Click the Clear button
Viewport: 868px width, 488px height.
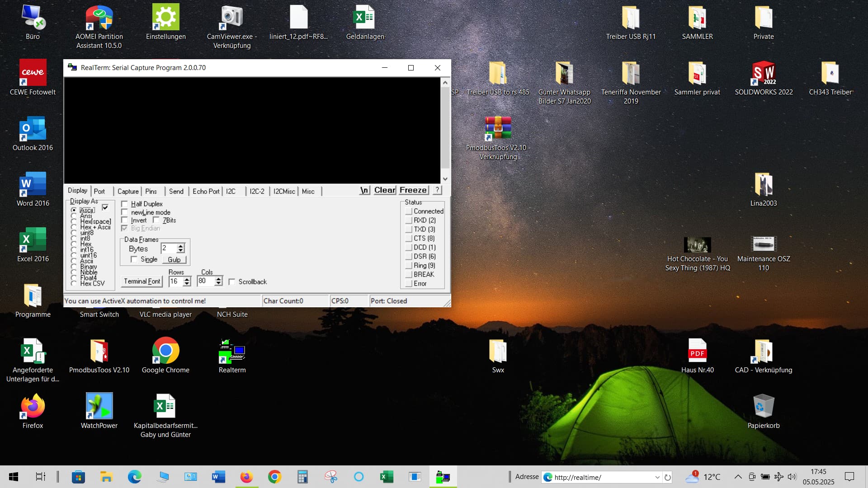coord(385,190)
